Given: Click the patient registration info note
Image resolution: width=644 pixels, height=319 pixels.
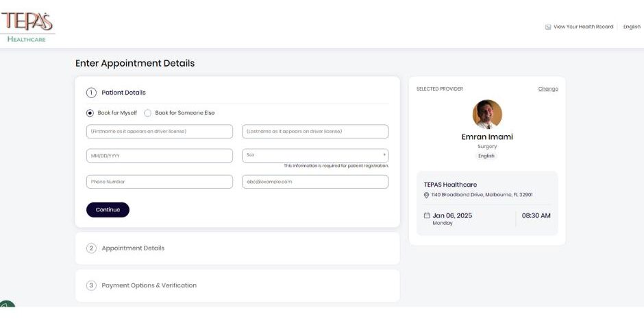Looking at the screenshot, I should [x=336, y=166].
